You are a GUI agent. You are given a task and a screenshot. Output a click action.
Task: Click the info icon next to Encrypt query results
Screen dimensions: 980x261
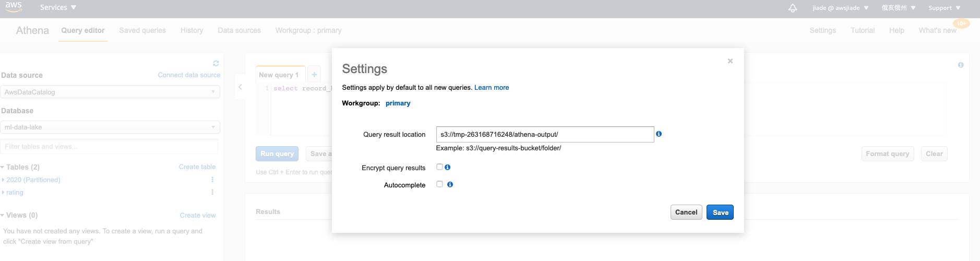447,168
